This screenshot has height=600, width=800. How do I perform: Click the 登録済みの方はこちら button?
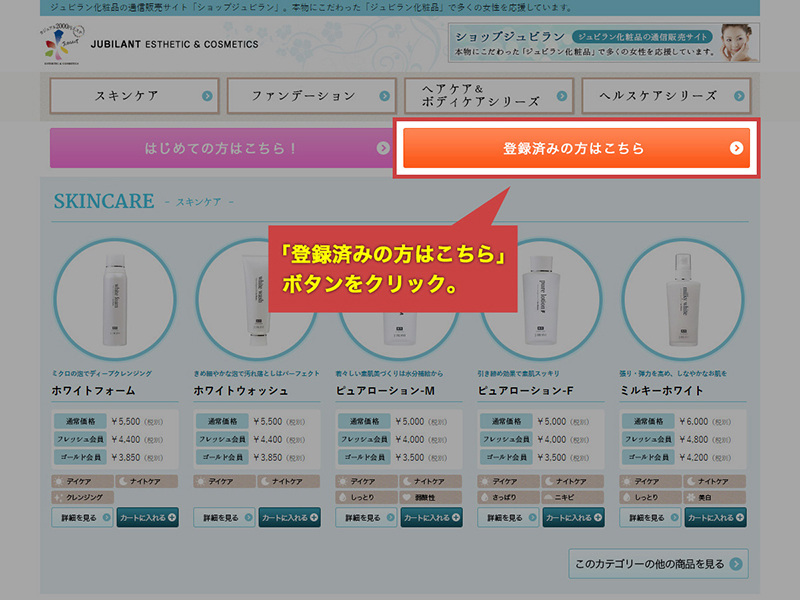tap(577, 148)
